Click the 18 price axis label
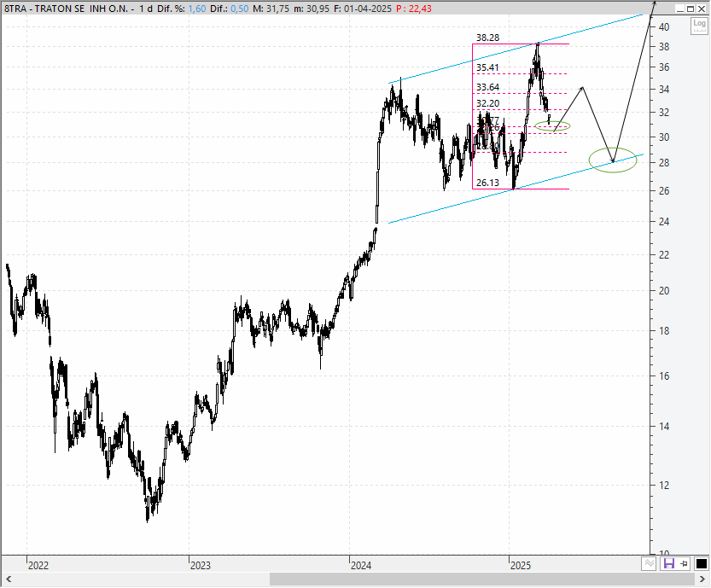Viewport: 711px width, 588px height. (664, 331)
